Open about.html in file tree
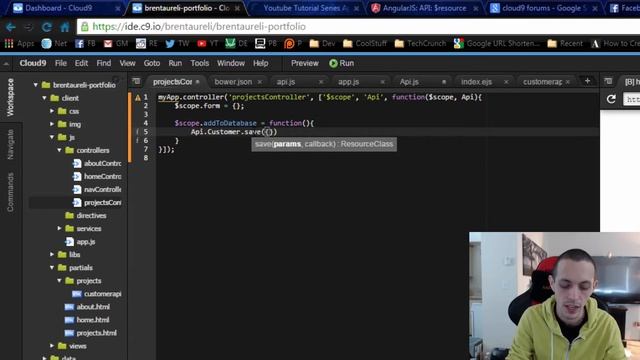Screen dimensions: 640x360 point(87,307)
